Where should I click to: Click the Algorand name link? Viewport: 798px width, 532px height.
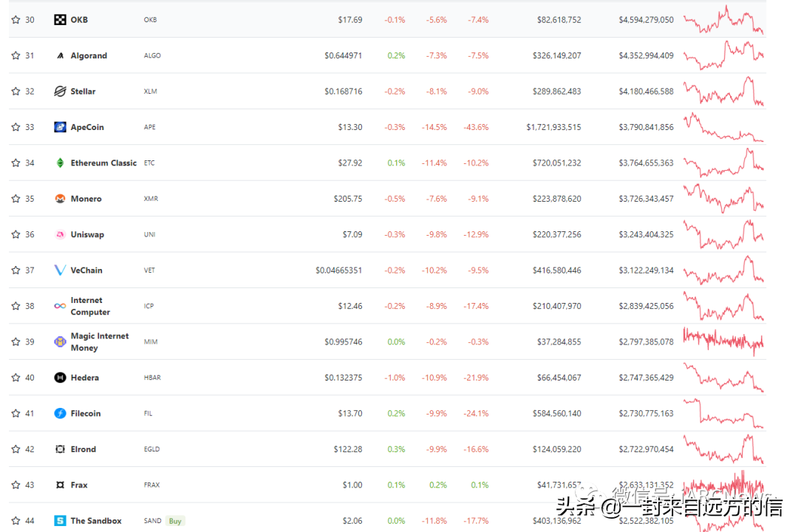[89, 55]
